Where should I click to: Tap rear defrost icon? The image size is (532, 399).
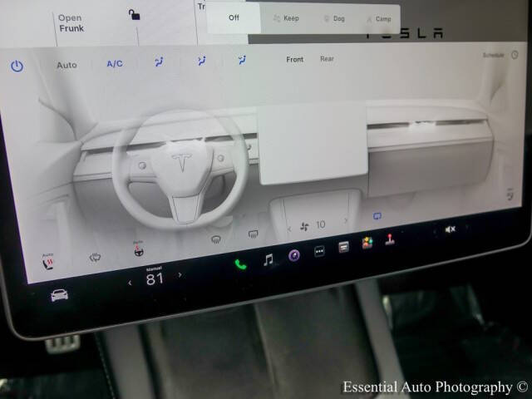(x=253, y=234)
